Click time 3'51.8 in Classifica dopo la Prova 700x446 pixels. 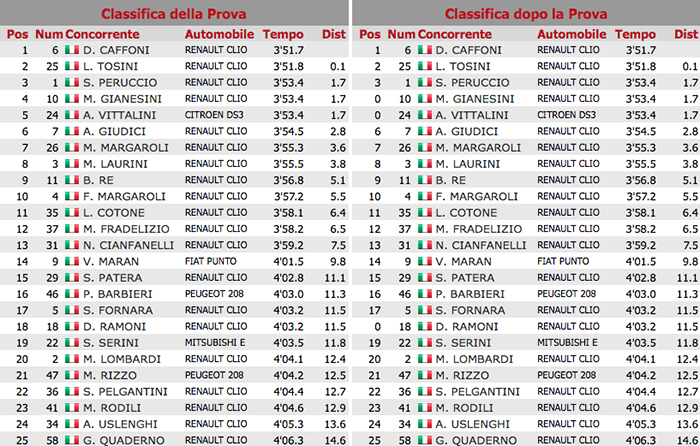pos(641,66)
